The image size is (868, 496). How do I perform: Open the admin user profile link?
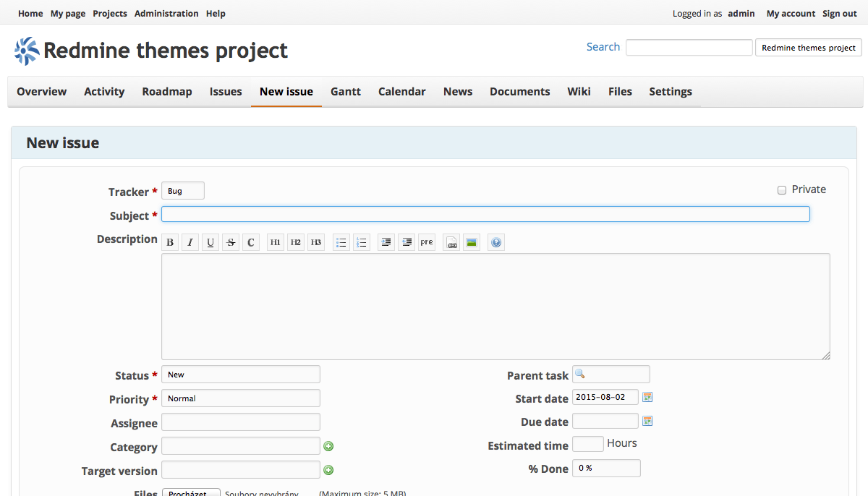click(x=741, y=14)
